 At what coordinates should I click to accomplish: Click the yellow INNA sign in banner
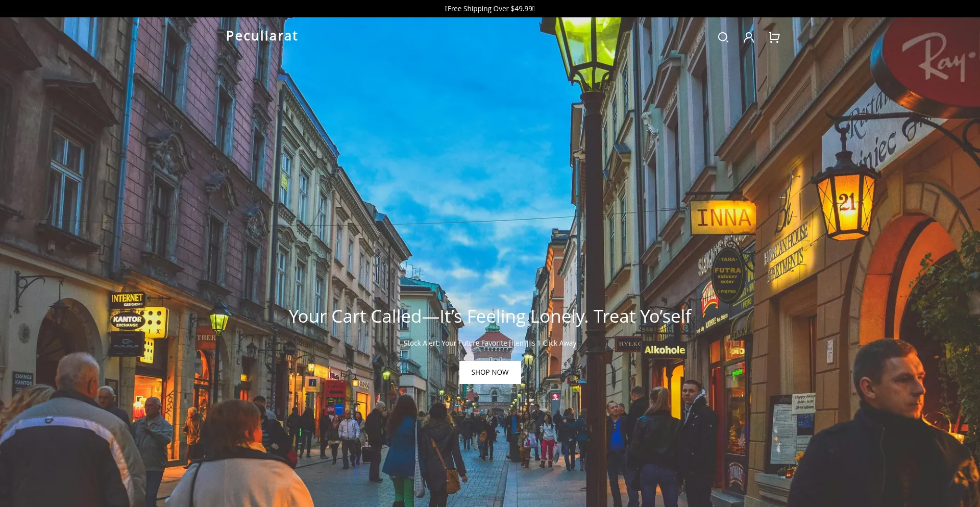pos(722,218)
